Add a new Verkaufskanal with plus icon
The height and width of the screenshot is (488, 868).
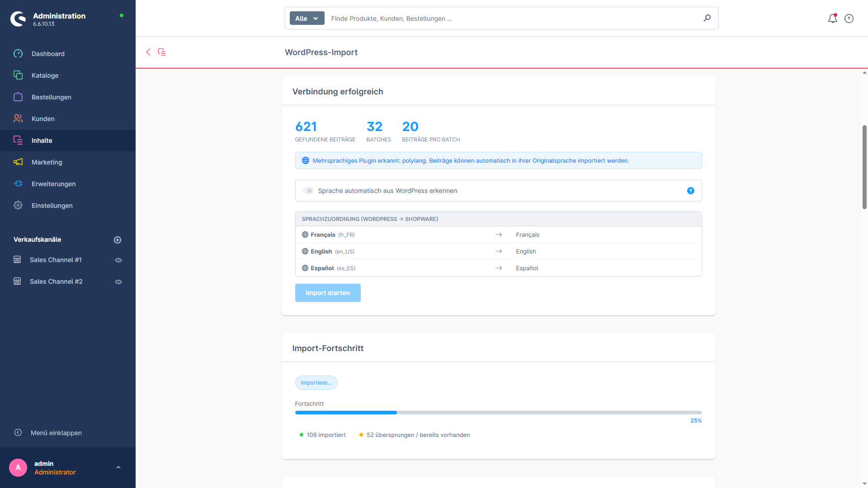point(118,240)
